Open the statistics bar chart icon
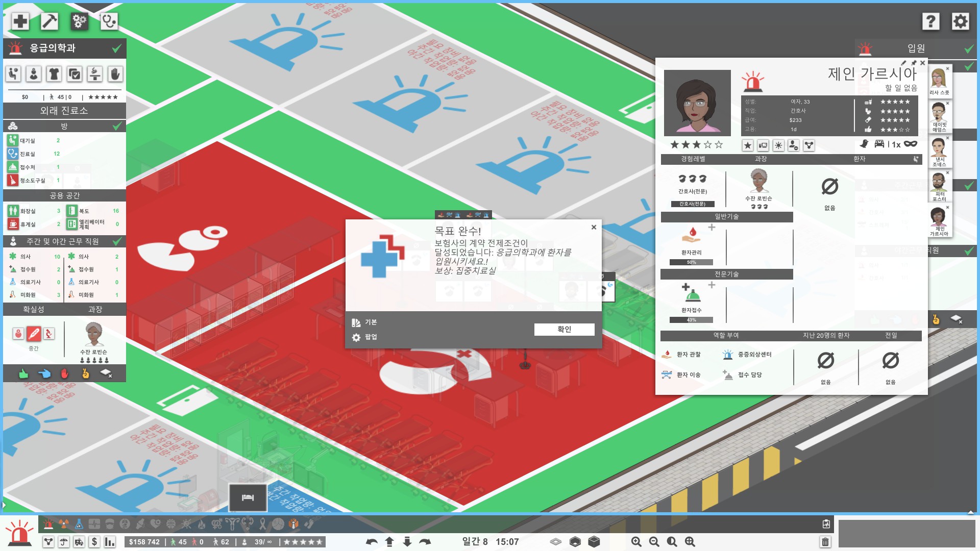 click(x=109, y=542)
